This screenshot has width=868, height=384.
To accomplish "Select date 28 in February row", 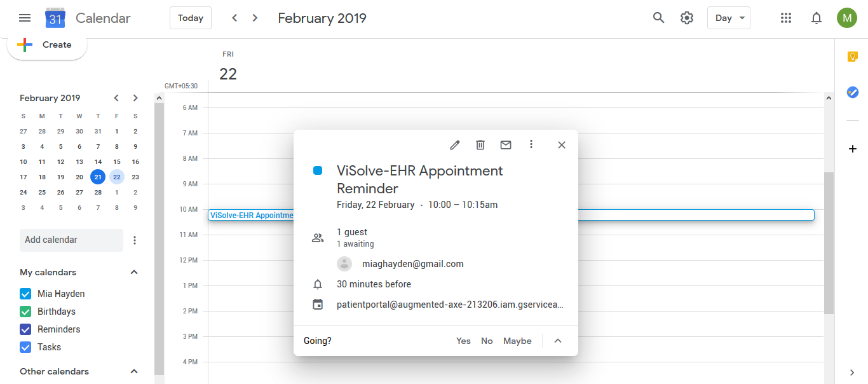I will point(98,192).
